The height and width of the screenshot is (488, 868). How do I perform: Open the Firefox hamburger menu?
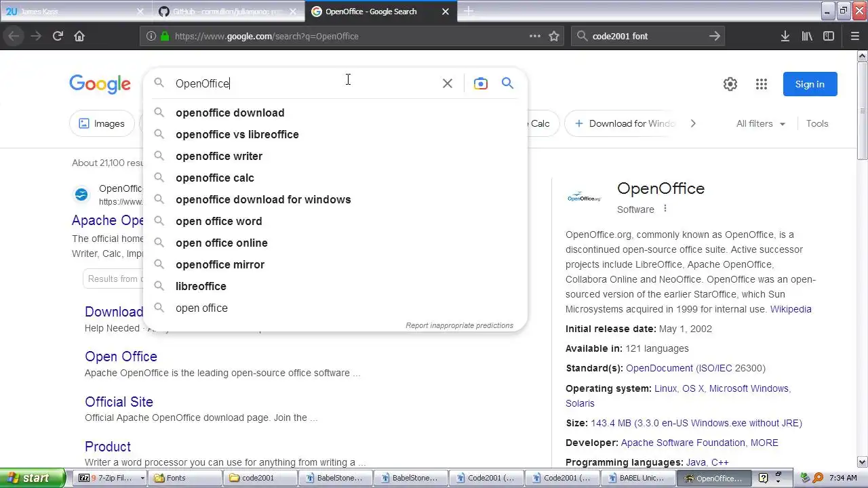tap(854, 36)
